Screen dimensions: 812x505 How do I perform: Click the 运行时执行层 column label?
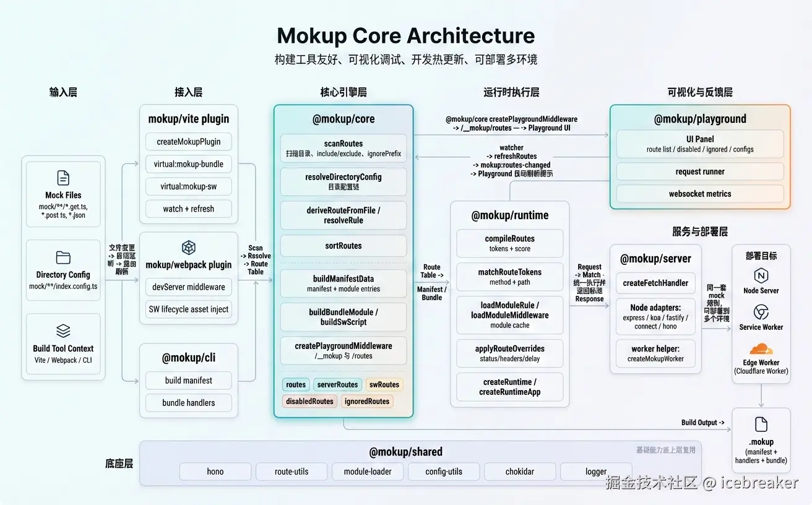coord(511,92)
